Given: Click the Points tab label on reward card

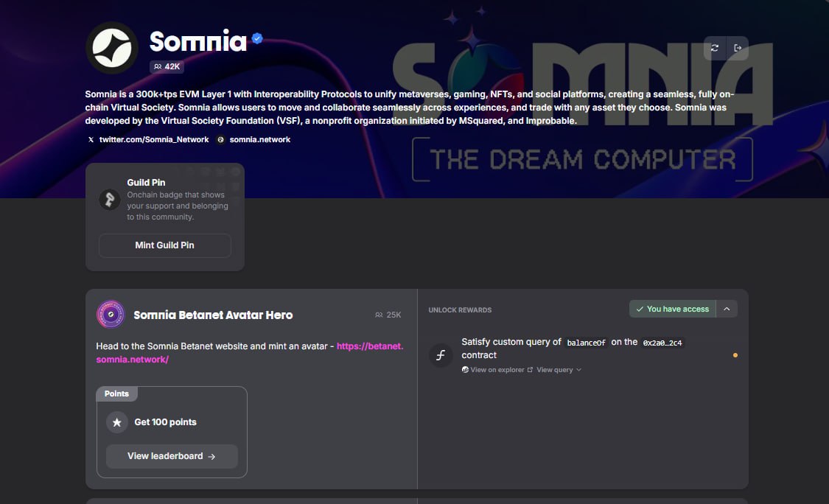Looking at the screenshot, I should tap(116, 394).
